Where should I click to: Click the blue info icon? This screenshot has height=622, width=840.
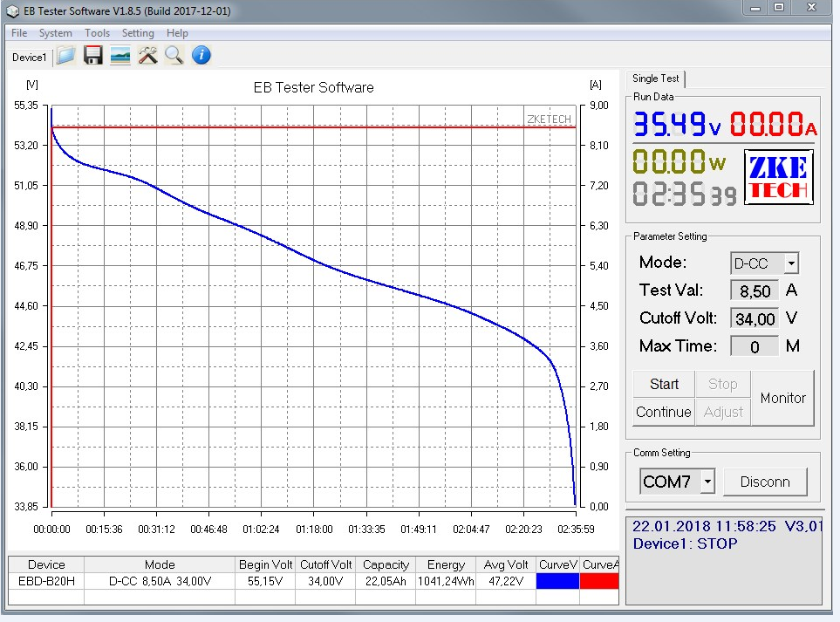click(201, 56)
